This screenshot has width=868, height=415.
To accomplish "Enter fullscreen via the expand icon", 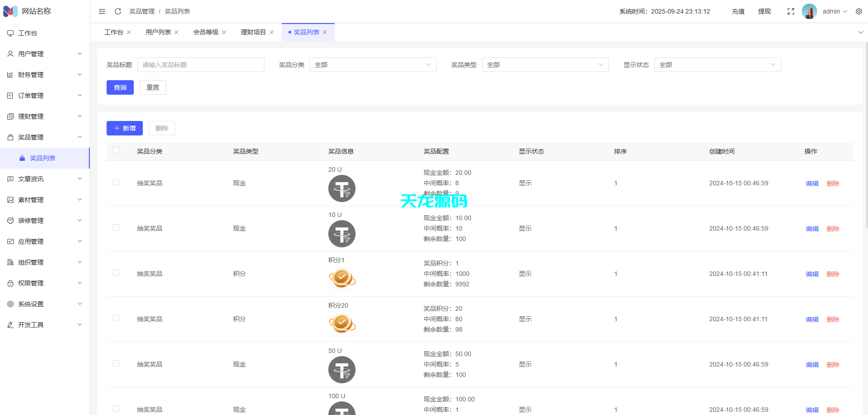I will click(791, 11).
